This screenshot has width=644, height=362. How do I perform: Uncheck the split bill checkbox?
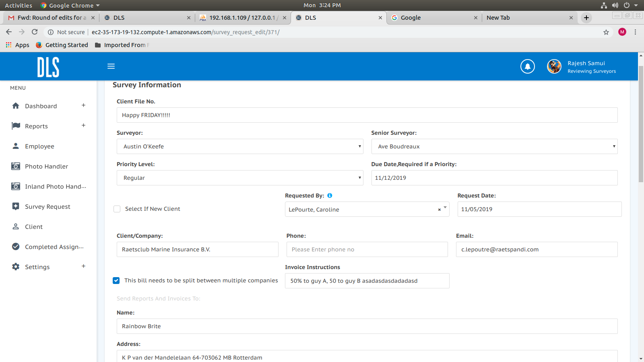pyautogui.click(x=116, y=281)
